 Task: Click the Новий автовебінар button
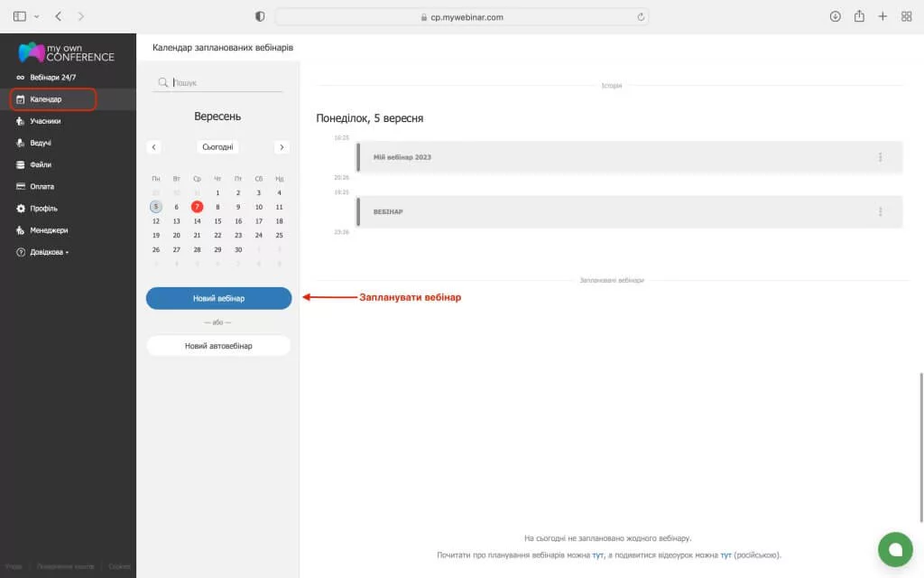(218, 346)
